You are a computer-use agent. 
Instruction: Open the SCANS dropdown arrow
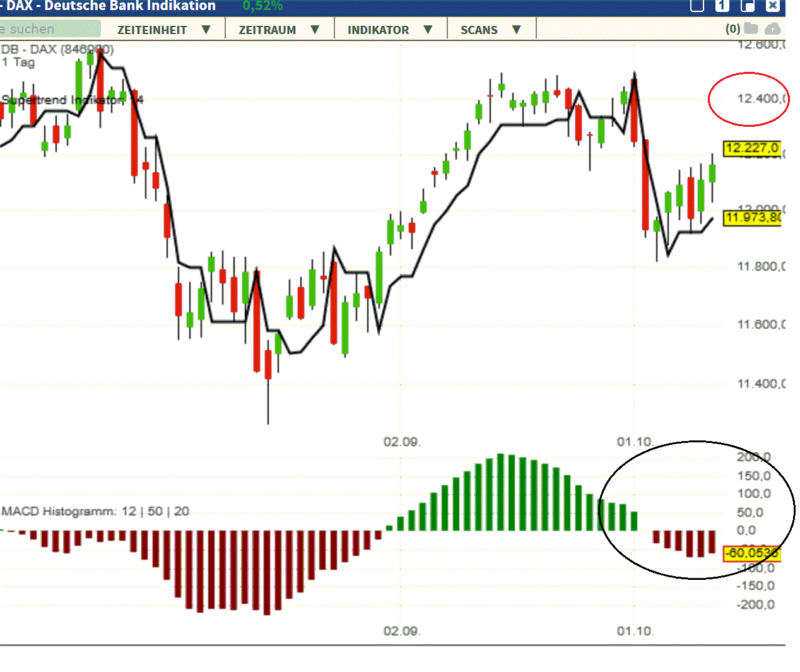[517, 29]
